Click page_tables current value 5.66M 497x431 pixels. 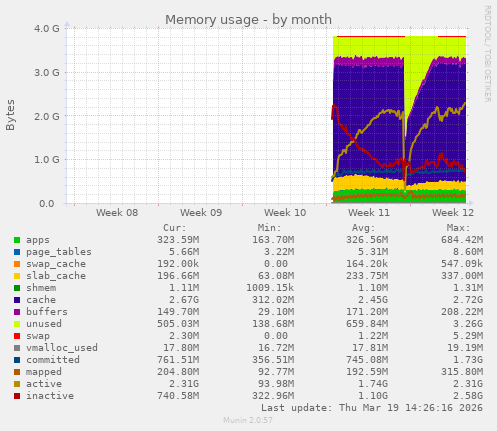point(184,252)
